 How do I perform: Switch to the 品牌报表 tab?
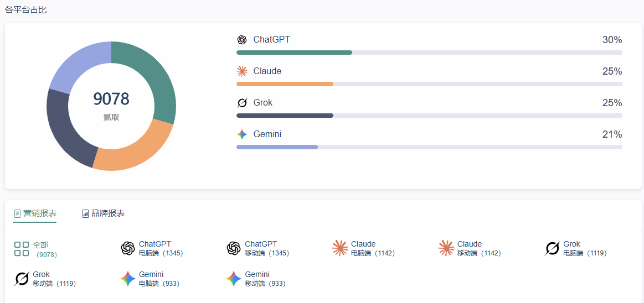pyautogui.click(x=104, y=213)
